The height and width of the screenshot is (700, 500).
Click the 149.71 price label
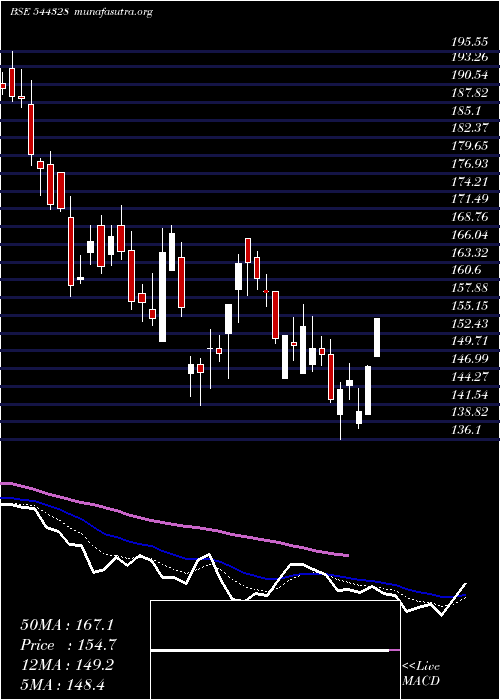(470, 342)
